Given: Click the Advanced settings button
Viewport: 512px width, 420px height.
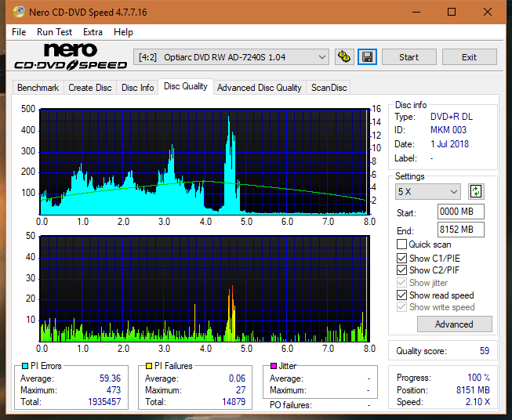Looking at the screenshot, I should pos(454,324).
